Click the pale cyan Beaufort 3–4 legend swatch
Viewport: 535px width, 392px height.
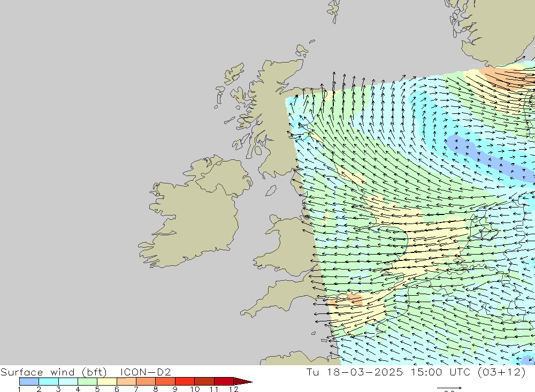click(68, 381)
